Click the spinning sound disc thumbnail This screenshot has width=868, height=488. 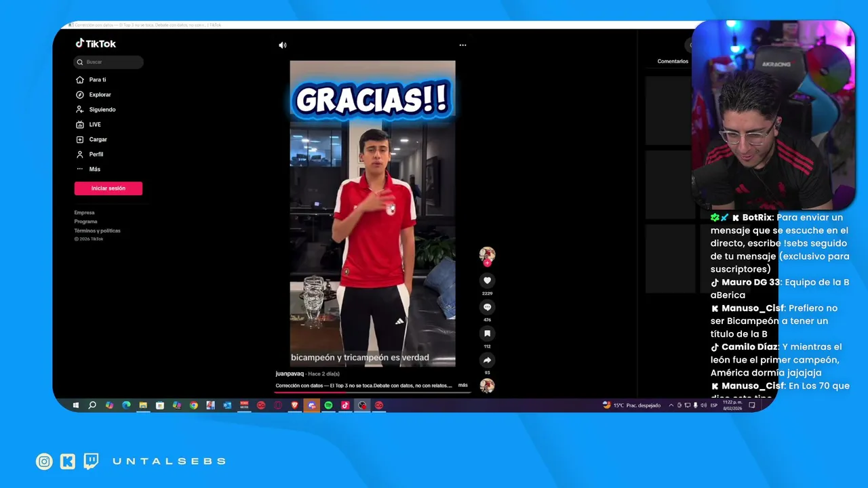(x=487, y=386)
